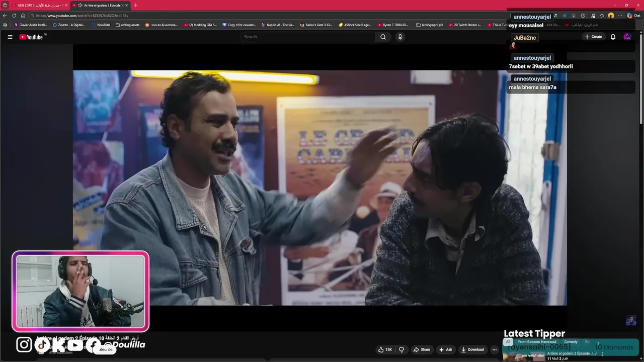Reload the page

(14, 16)
